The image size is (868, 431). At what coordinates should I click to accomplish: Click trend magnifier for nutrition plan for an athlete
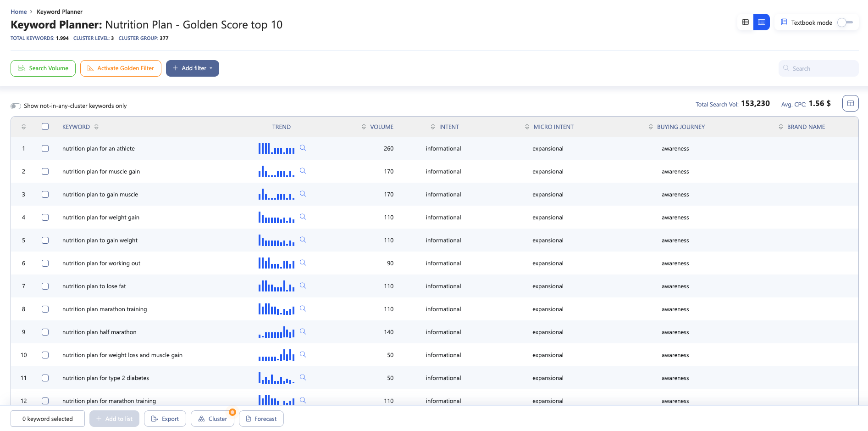tap(303, 148)
